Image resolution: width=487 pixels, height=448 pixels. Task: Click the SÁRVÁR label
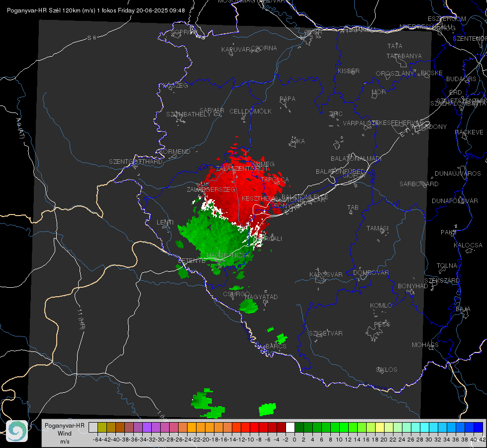[x=212, y=111]
